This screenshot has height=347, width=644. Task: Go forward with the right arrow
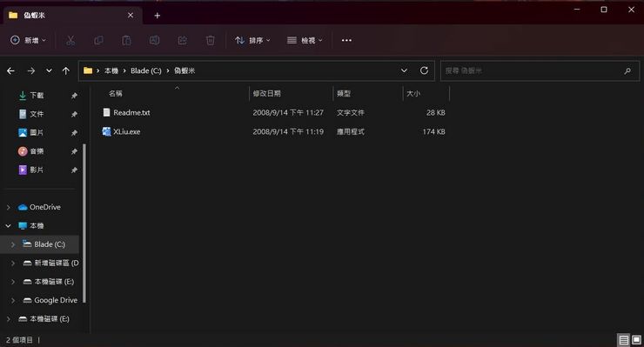30,70
